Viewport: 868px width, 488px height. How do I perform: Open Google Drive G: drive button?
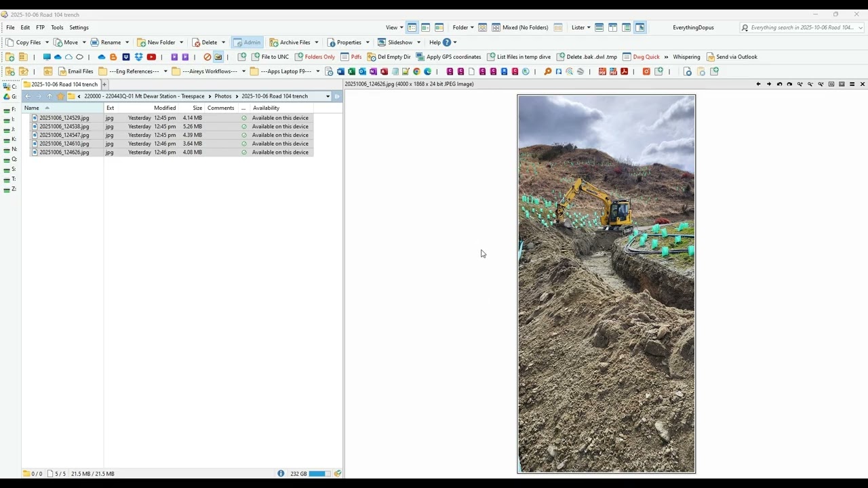click(x=9, y=96)
